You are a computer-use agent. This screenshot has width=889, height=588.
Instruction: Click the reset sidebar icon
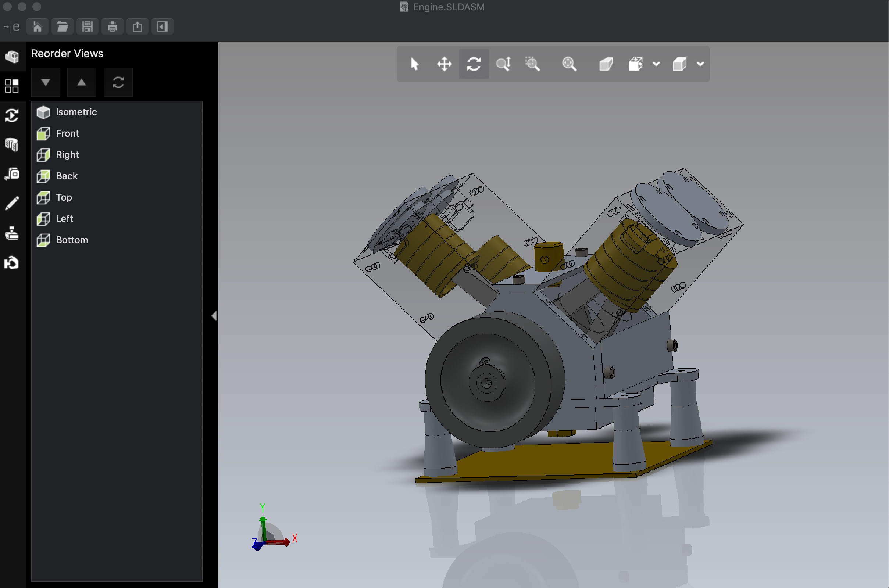click(x=12, y=262)
